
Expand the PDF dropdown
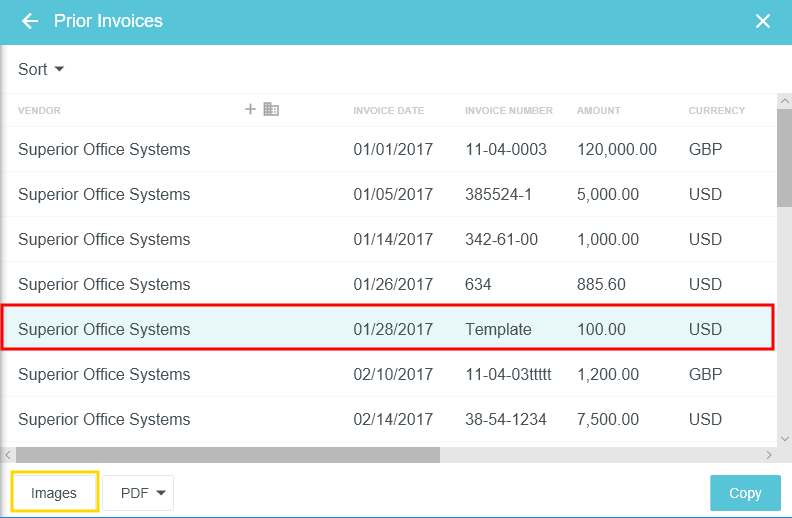pos(138,493)
